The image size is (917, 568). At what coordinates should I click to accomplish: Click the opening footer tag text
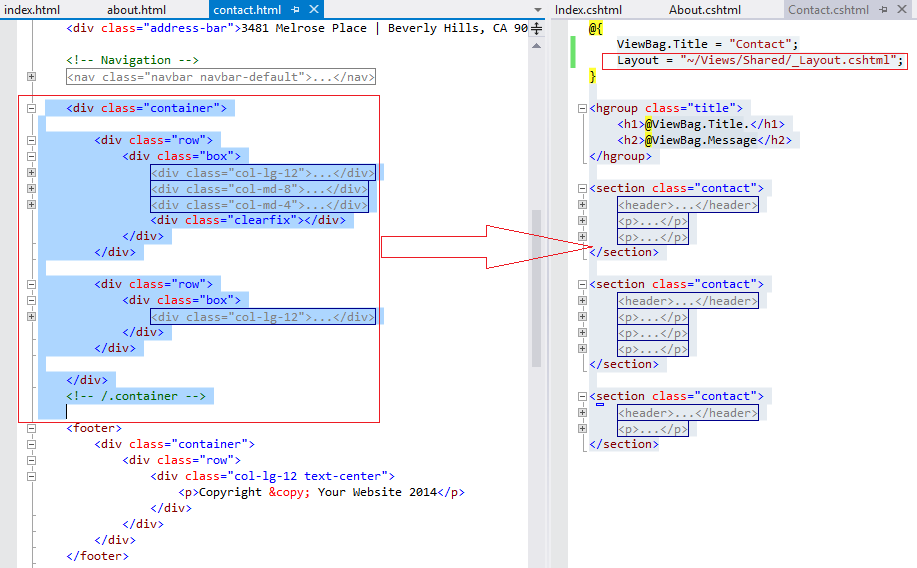(94, 428)
